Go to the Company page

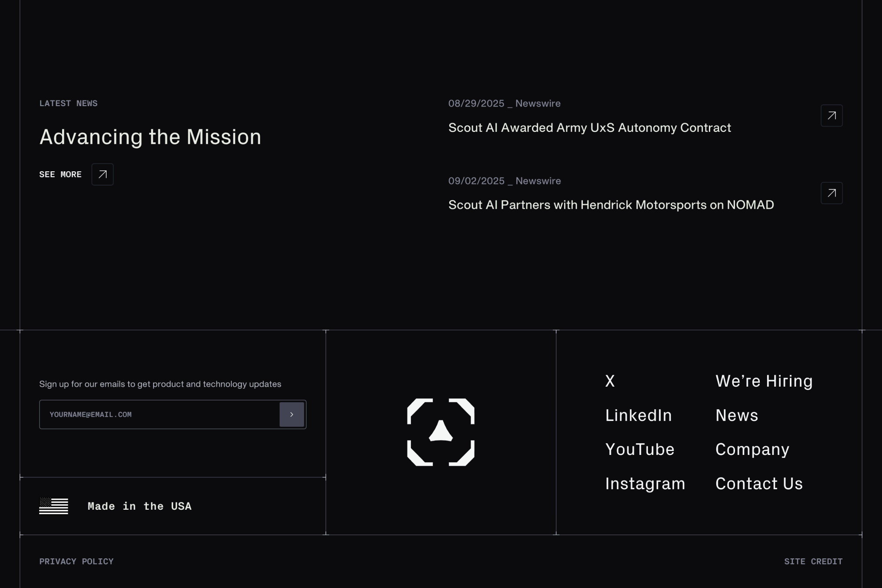752,449
